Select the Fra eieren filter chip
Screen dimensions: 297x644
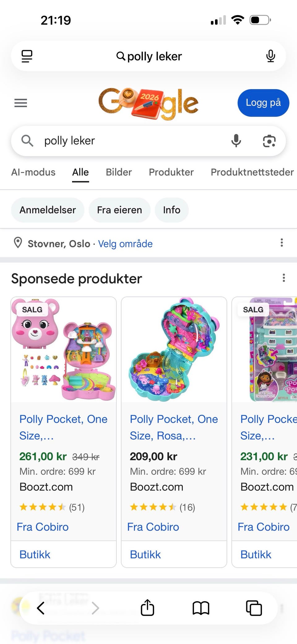[119, 210]
